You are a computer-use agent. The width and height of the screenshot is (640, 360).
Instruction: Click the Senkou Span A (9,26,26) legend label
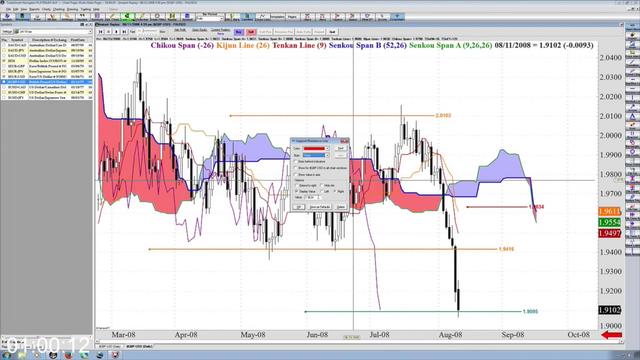click(x=451, y=45)
